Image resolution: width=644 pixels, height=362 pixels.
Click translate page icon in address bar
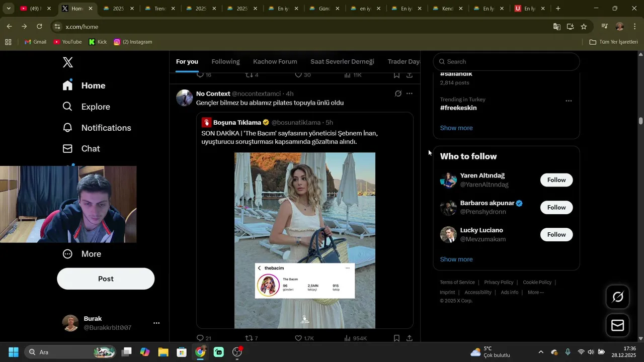click(x=557, y=27)
